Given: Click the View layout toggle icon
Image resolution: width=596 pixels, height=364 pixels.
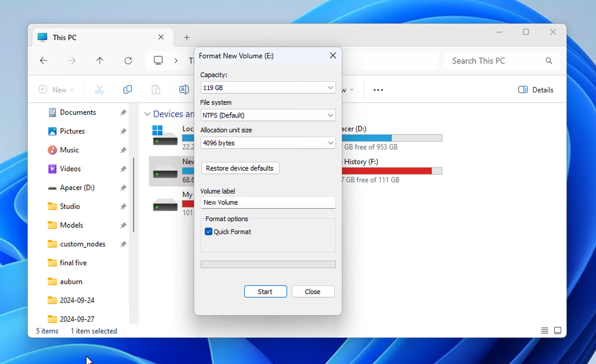Looking at the screenshot, I should (557, 331).
